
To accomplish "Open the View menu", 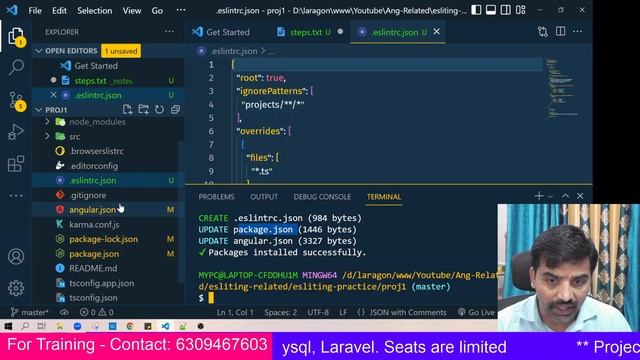I will point(132,11).
